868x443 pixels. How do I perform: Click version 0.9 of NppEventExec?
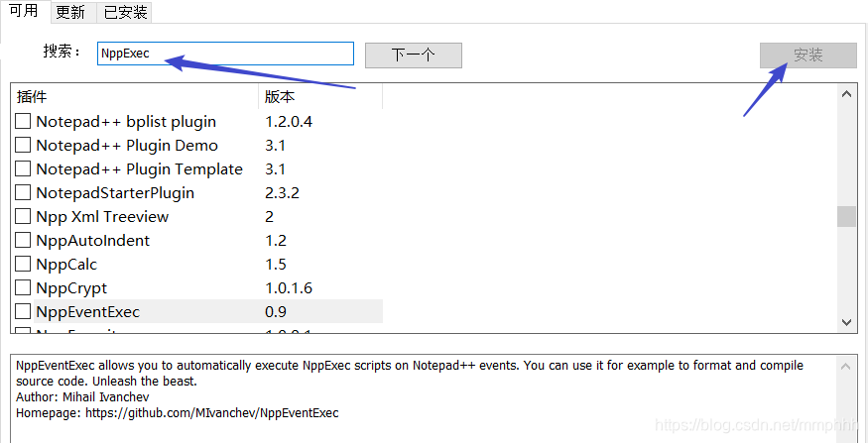276,312
